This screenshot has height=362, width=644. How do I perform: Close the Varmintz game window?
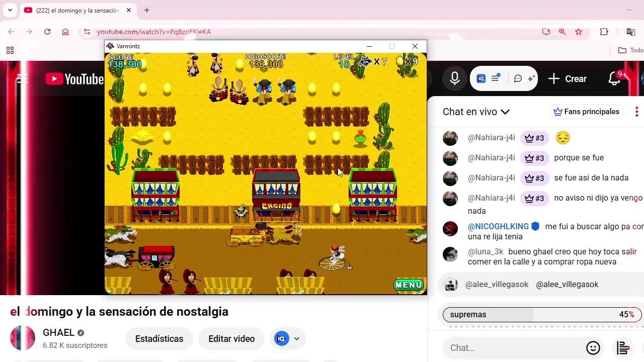click(x=415, y=46)
